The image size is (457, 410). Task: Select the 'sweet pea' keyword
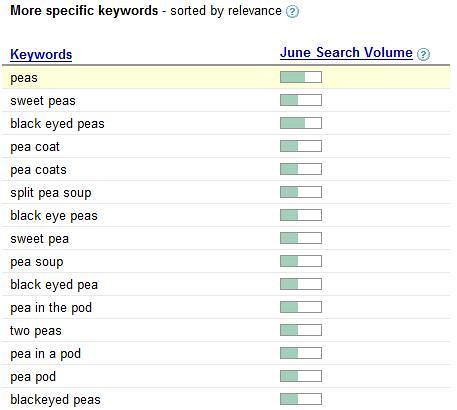tap(40, 239)
